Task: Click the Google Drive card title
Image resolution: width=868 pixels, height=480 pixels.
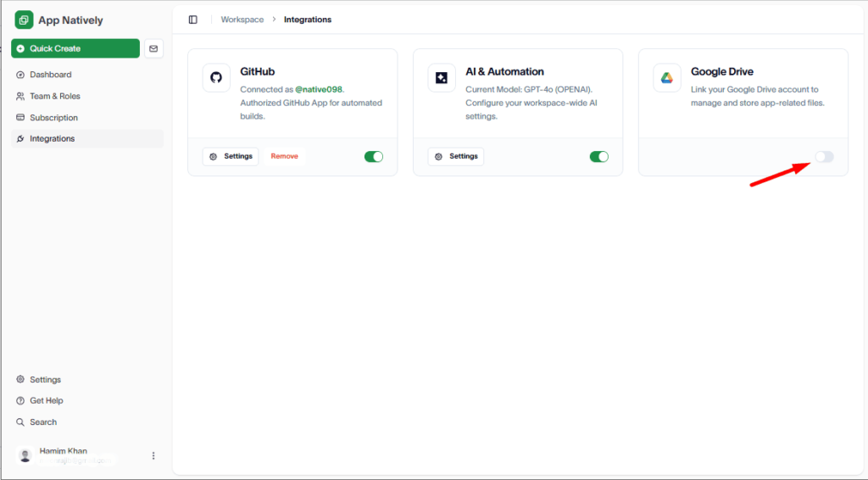Action: click(722, 71)
